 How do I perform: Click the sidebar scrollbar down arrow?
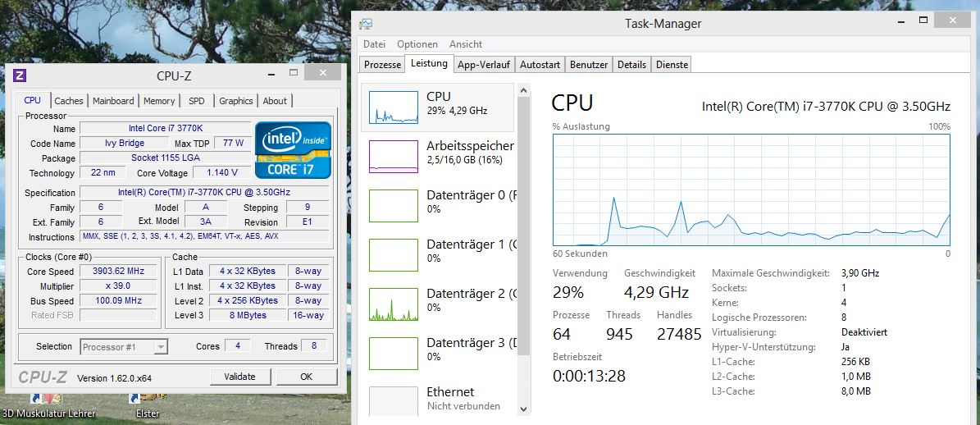click(x=524, y=409)
